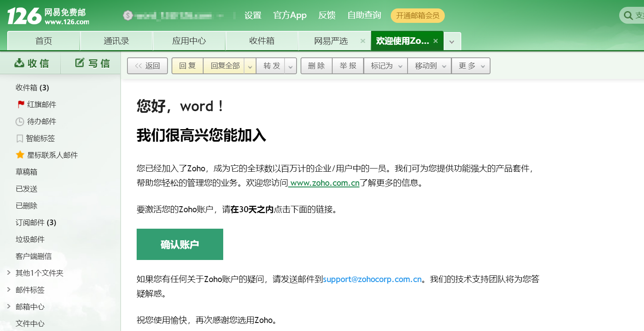Image resolution: width=644 pixels, height=331 pixels.
Task: Click the 开通邮箱会员 button
Action: click(x=418, y=16)
